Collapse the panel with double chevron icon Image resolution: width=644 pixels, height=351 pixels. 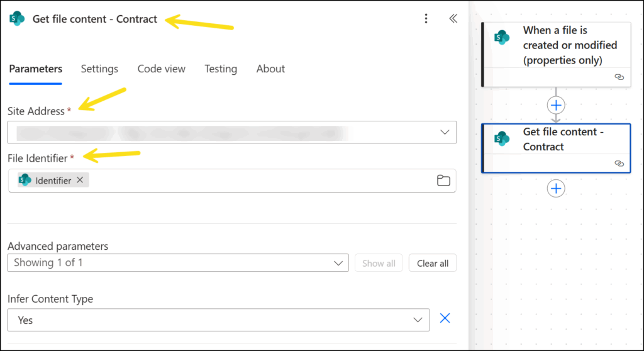click(x=453, y=19)
